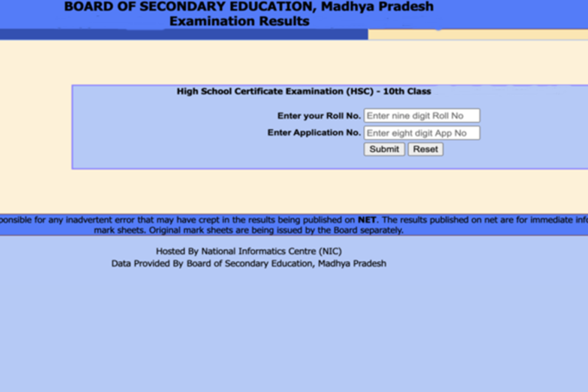Click the 'inadvertent error' disclaimer sentence
Viewport: 588px width, 392px height.
point(173,221)
